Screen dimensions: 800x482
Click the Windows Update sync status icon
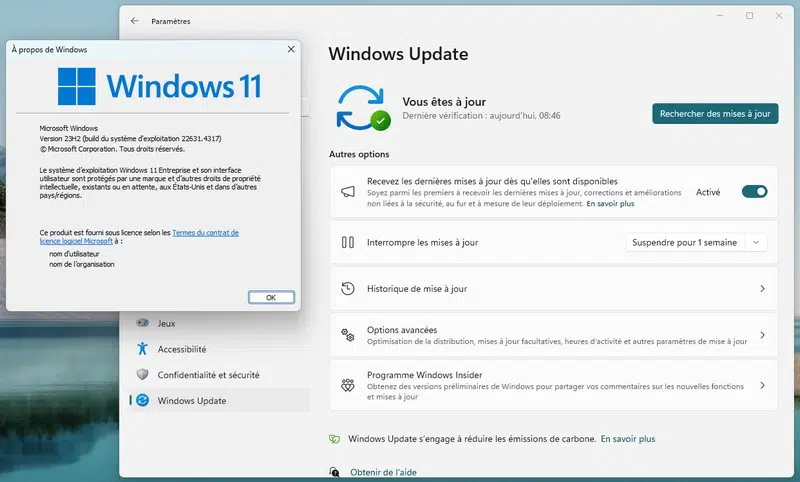tap(363, 108)
